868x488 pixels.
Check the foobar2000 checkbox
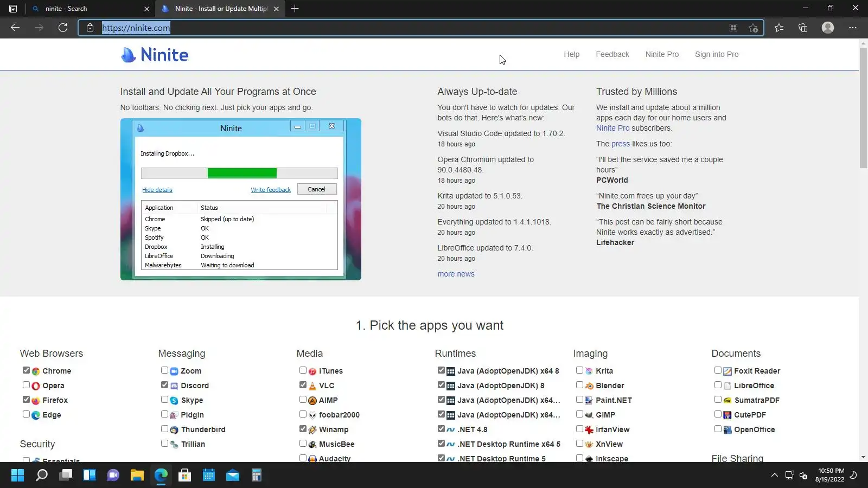(x=303, y=414)
